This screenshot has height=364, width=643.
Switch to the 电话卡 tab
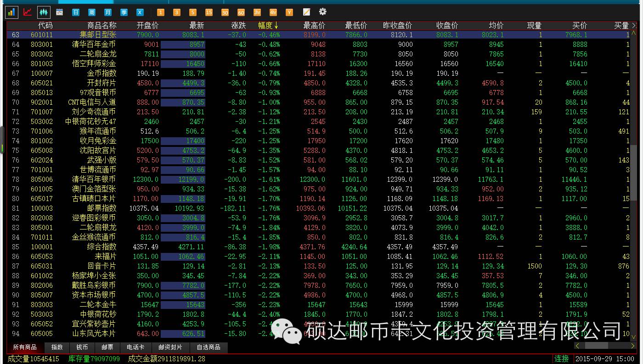(136, 347)
